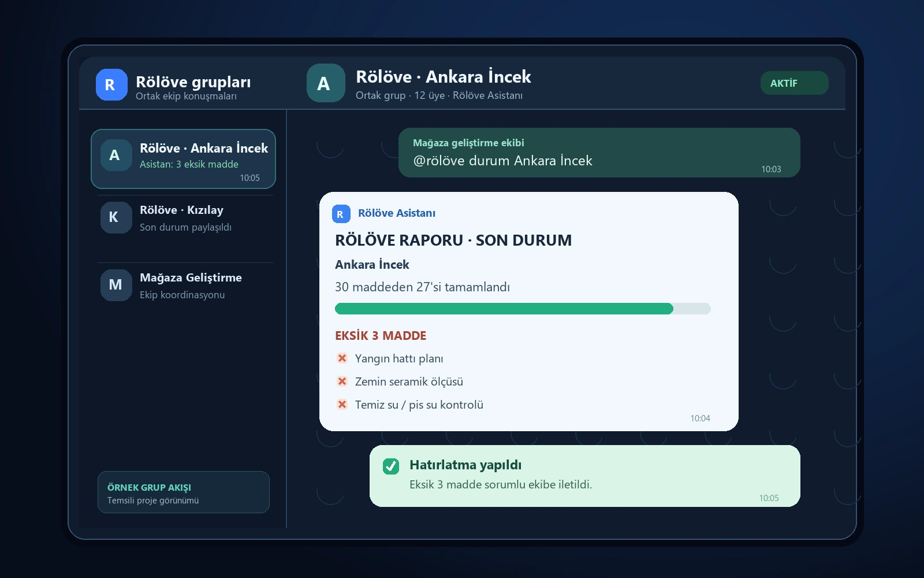Click the @rölöve durum Ankara İncek message
924x578 pixels.
(599, 153)
